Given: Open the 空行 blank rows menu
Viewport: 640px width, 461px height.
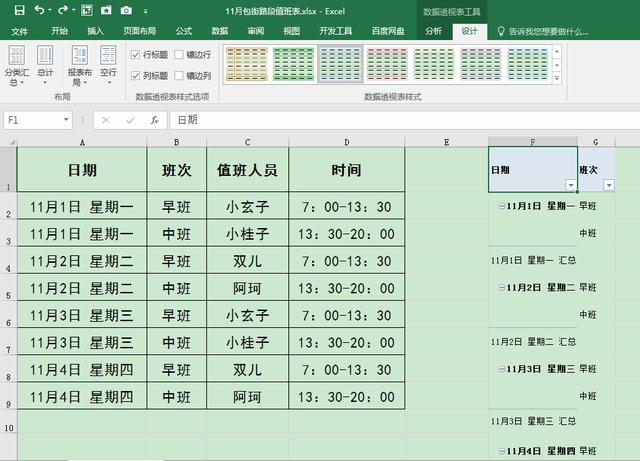Looking at the screenshot, I should [x=108, y=66].
